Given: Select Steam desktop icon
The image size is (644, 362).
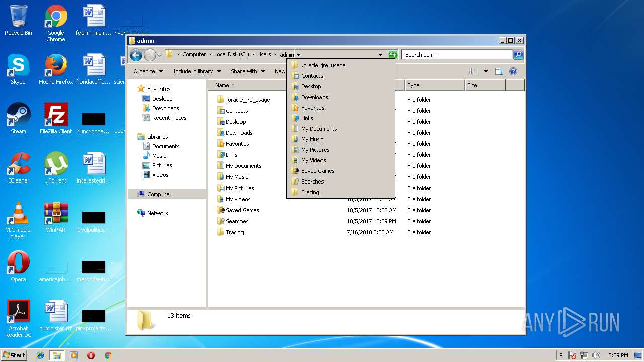Looking at the screenshot, I should pyautogui.click(x=18, y=119).
